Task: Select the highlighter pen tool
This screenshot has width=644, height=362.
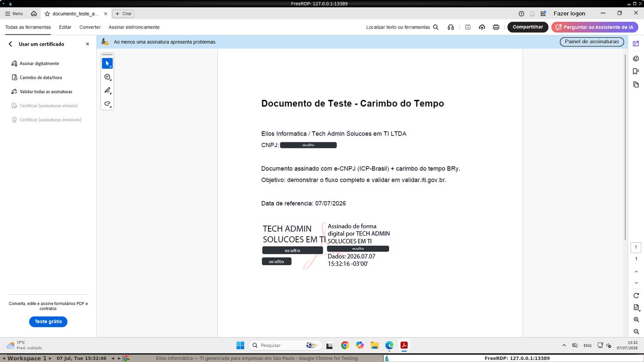Action: click(107, 90)
